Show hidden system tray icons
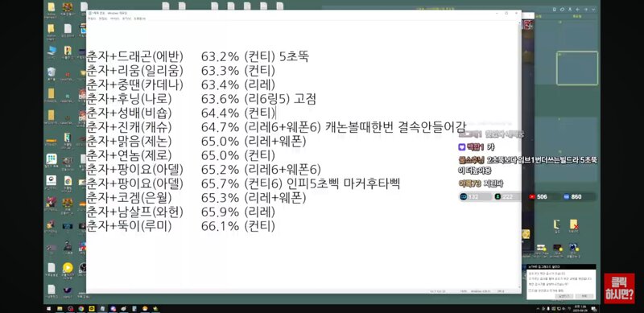Viewport: 644px width, 313px height. click(x=538, y=309)
